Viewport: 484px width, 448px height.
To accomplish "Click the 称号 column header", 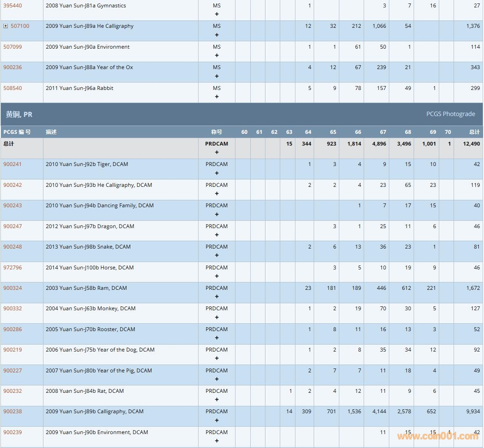I will 217,132.
